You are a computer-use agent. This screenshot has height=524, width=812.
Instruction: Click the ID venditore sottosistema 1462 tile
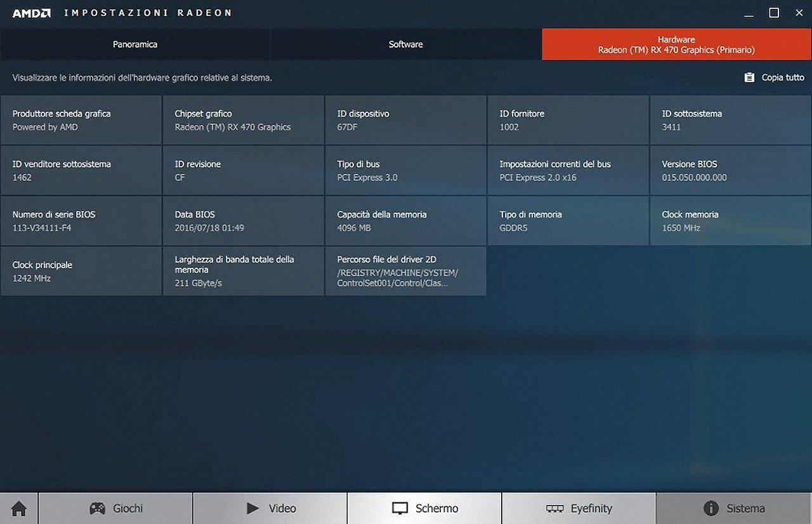point(81,170)
